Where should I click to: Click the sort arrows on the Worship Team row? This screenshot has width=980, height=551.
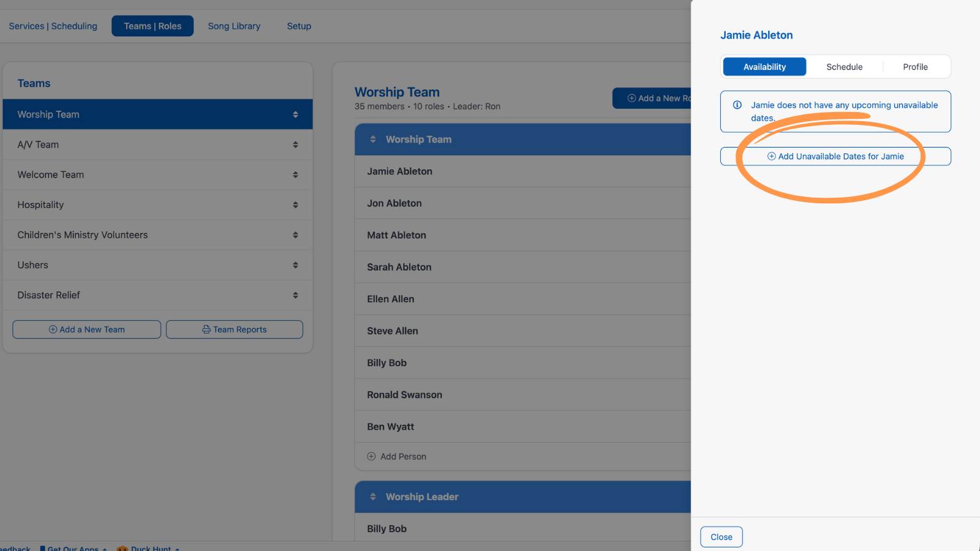point(295,114)
